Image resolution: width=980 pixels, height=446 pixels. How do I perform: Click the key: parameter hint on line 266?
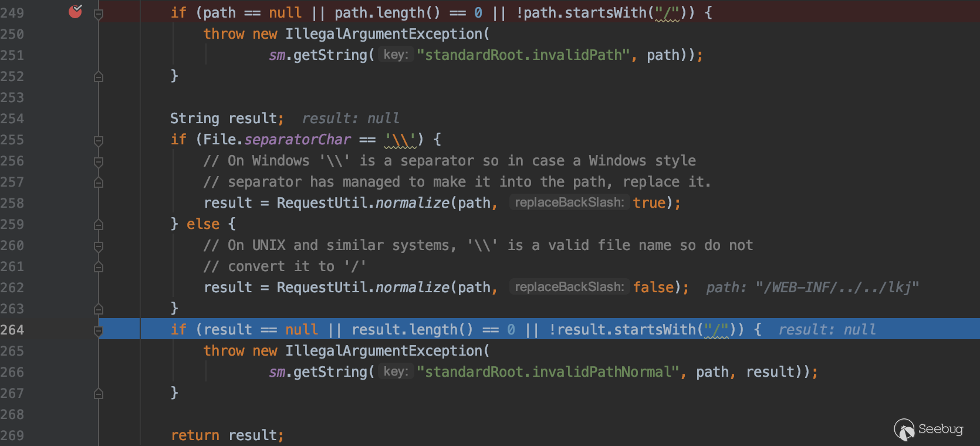396,371
